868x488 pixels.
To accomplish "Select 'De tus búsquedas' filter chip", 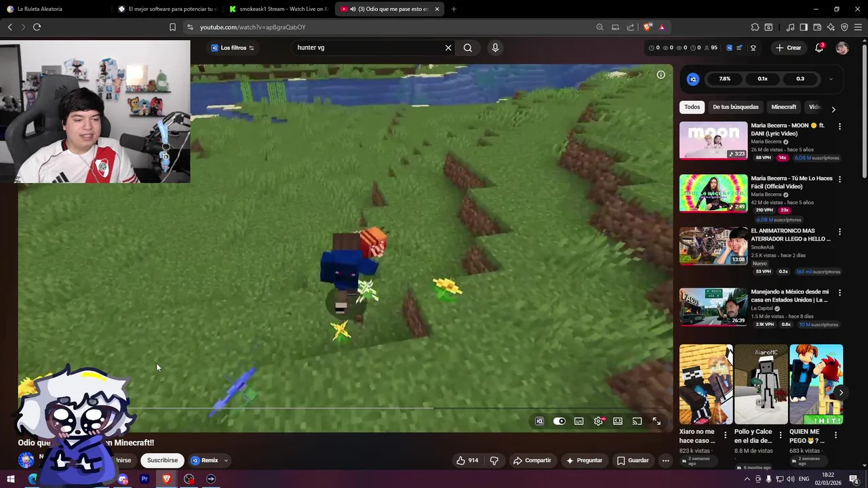I will click(736, 106).
